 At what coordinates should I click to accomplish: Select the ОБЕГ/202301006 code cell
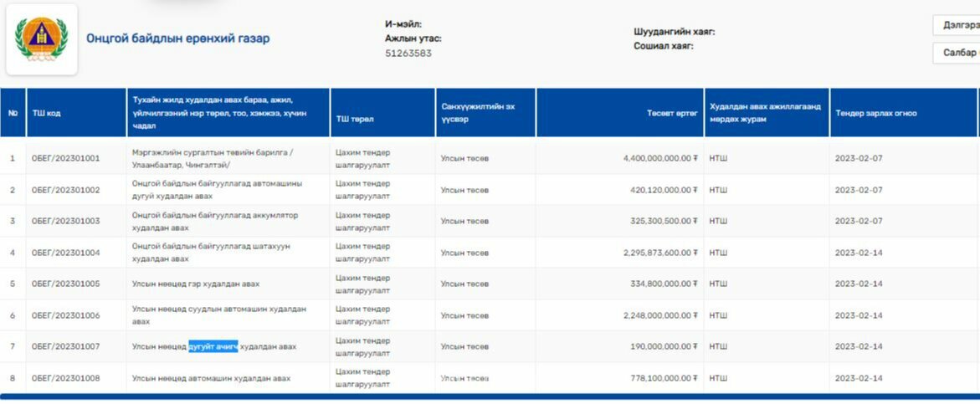65,315
